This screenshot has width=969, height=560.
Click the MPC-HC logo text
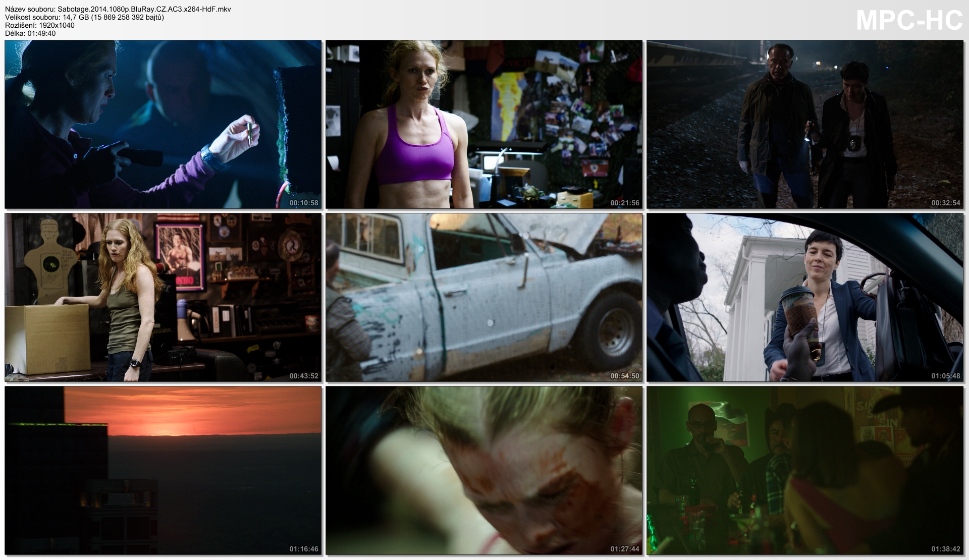tap(909, 21)
